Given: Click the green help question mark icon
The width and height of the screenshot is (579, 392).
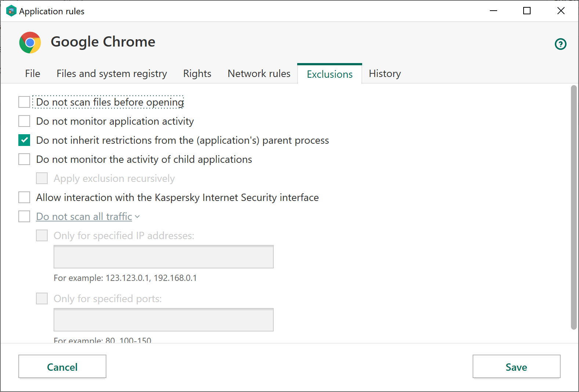Looking at the screenshot, I should [x=560, y=44].
